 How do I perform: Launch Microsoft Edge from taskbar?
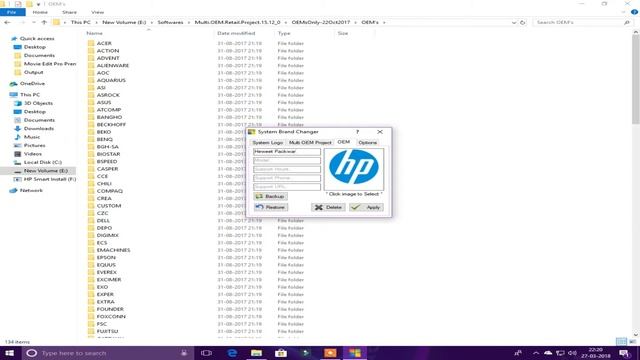[232, 353]
